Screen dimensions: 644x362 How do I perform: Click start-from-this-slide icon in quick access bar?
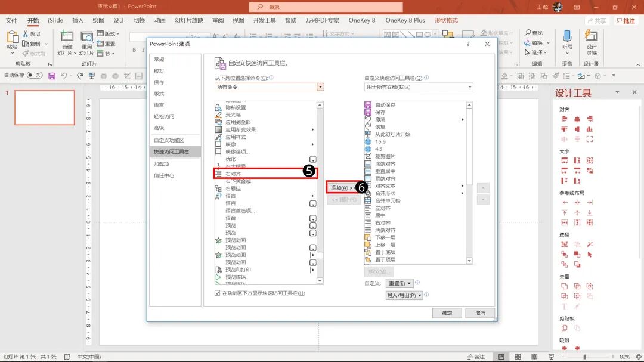92,76
